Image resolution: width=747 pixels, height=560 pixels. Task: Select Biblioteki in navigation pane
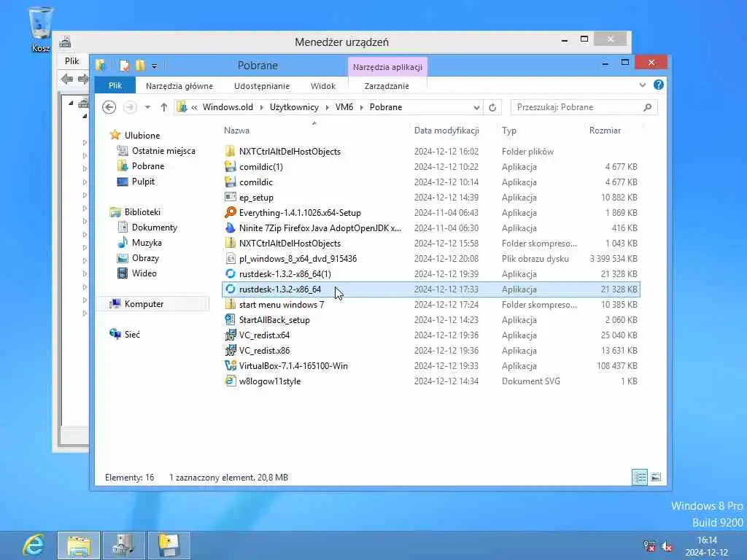[142, 212]
